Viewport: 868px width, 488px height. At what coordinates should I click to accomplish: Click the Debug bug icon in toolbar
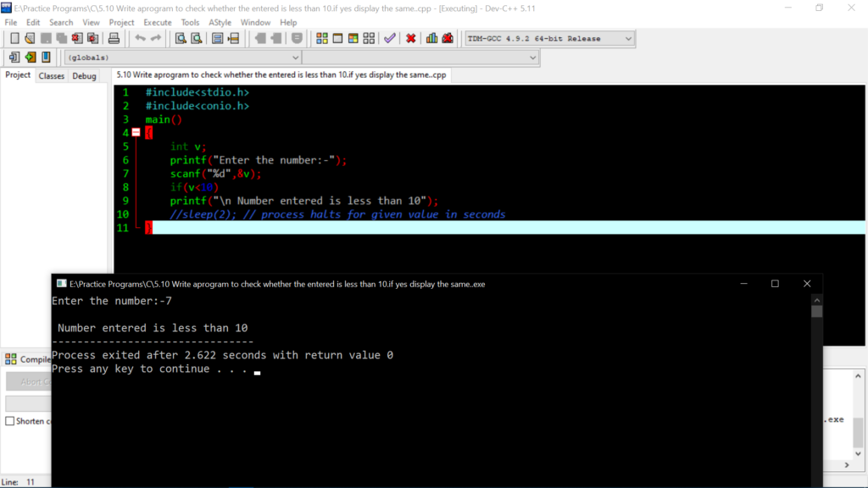click(448, 38)
